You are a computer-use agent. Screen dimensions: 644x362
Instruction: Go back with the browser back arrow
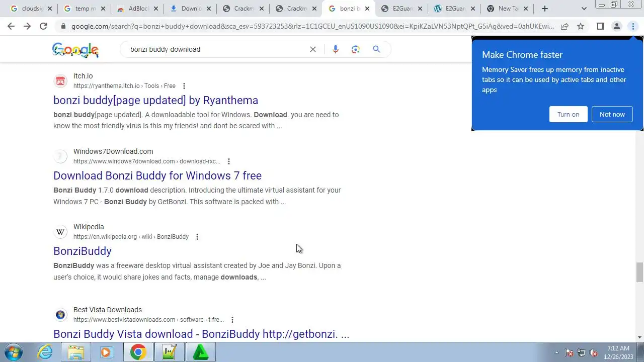pyautogui.click(x=11, y=26)
